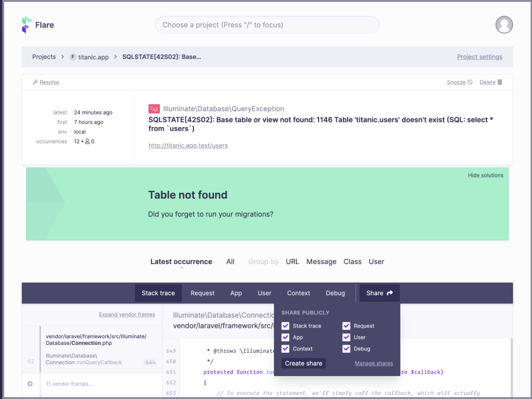
Task: Click the Snooze icon
Action: coord(470,82)
